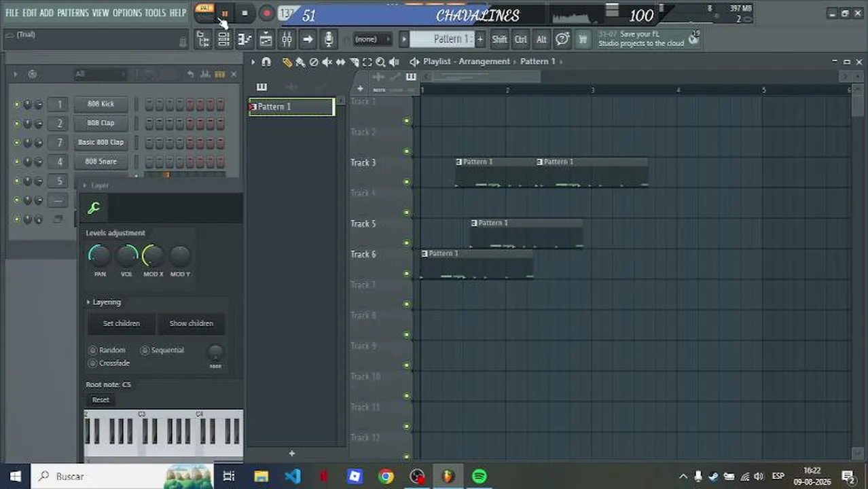Image resolution: width=868 pixels, height=489 pixels.
Task: Click the Show children button
Action: click(191, 323)
